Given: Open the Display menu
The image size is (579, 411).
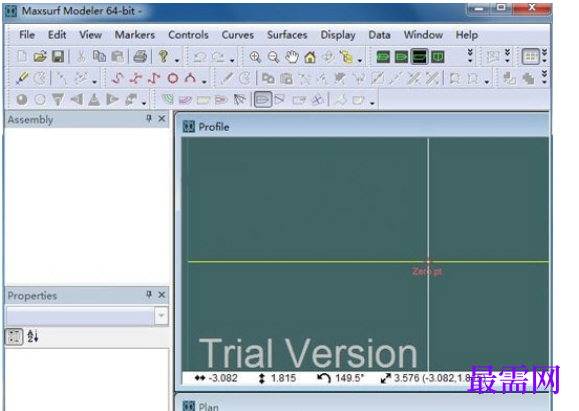Looking at the screenshot, I should click(338, 35).
